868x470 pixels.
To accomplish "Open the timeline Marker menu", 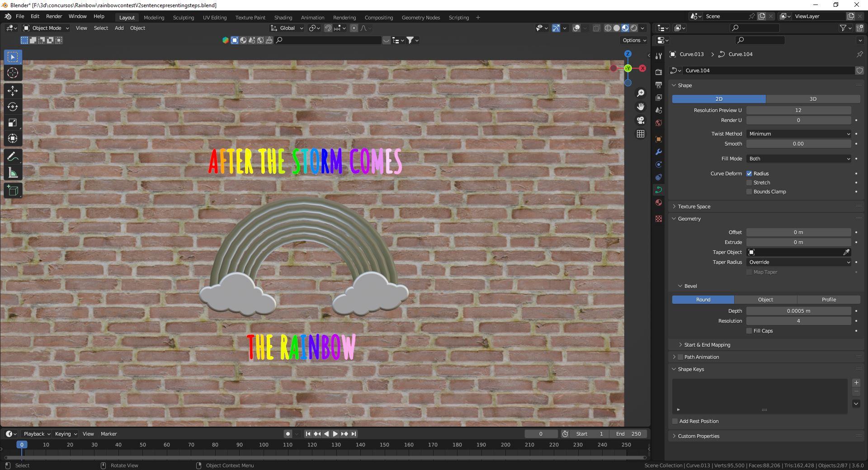I will (x=108, y=434).
